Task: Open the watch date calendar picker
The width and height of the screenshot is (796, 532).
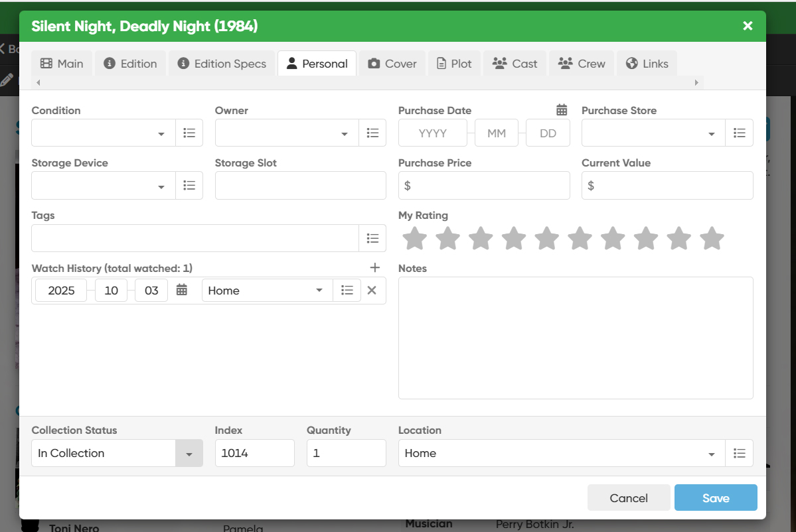Action: click(181, 291)
